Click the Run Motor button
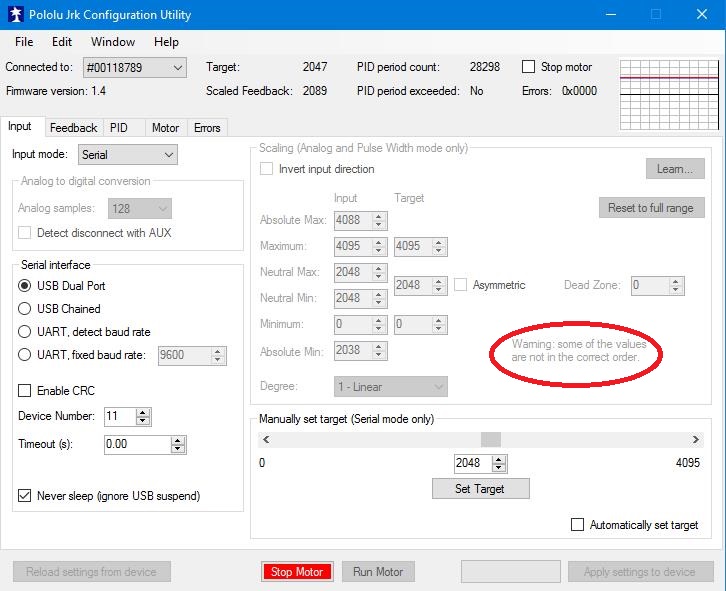 click(378, 572)
